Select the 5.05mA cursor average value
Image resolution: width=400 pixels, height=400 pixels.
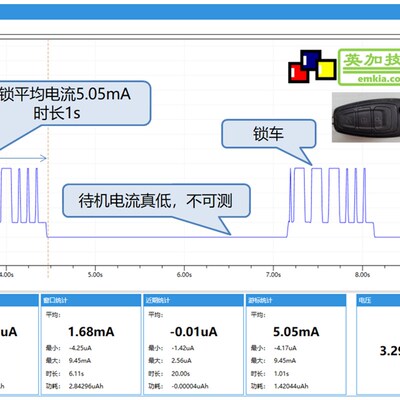[x=296, y=332]
